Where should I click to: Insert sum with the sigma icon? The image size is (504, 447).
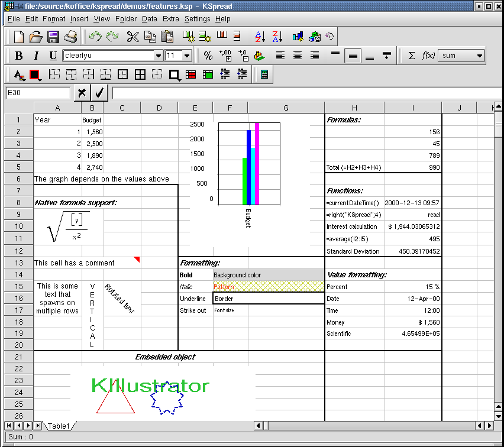pyautogui.click(x=412, y=56)
